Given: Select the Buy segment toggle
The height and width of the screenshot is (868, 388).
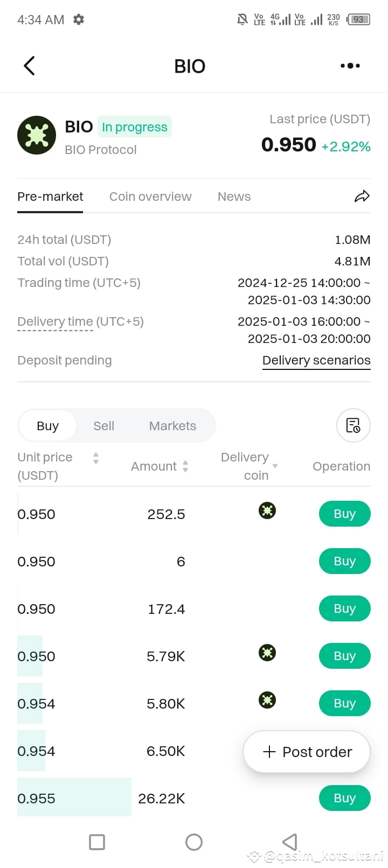Looking at the screenshot, I should tap(47, 426).
